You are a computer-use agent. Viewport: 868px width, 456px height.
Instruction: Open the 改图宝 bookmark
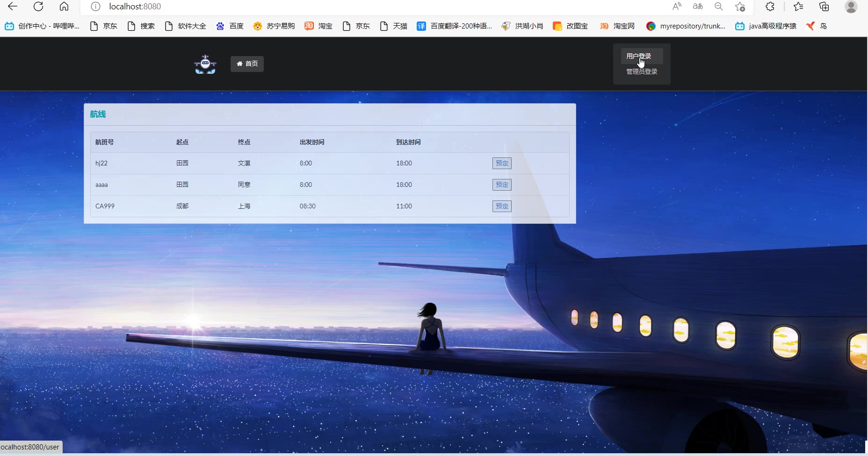[x=570, y=26]
